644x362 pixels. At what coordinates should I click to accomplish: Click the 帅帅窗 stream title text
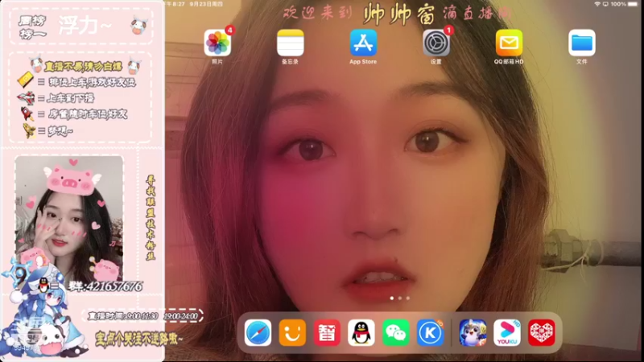click(398, 14)
